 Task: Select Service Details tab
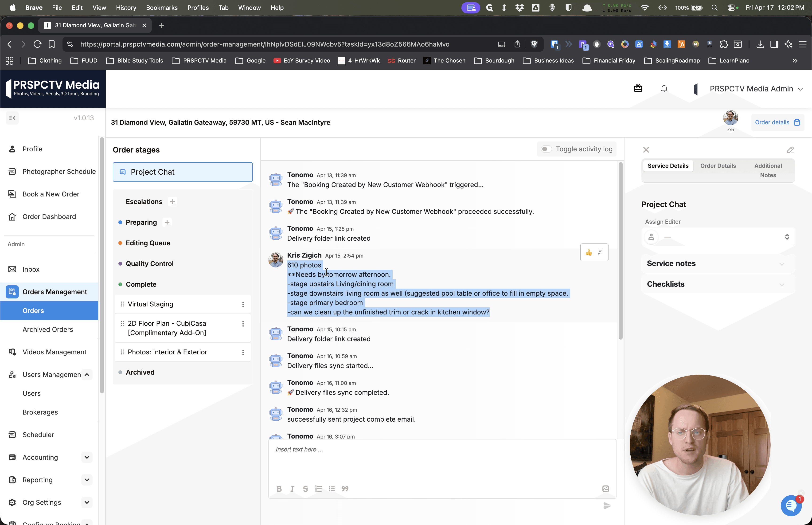click(668, 166)
